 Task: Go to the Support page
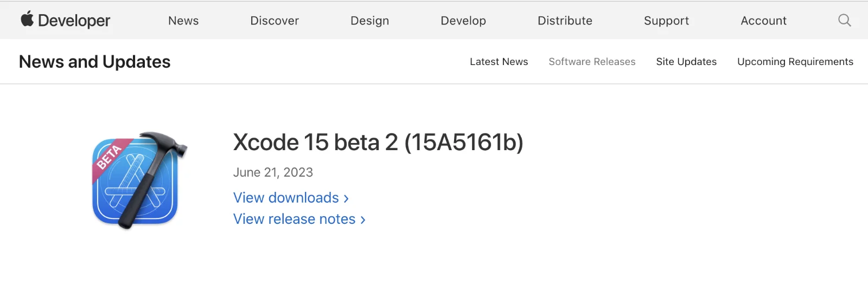(666, 21)
